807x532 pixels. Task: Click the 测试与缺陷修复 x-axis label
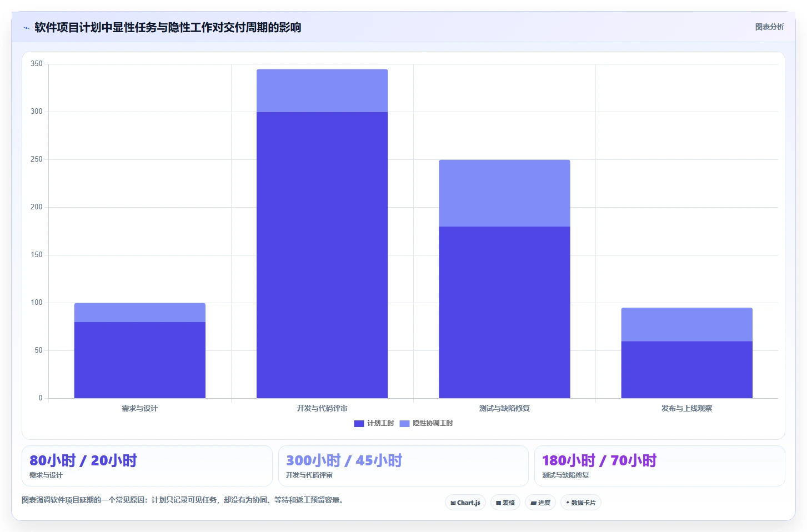[504, 408]
